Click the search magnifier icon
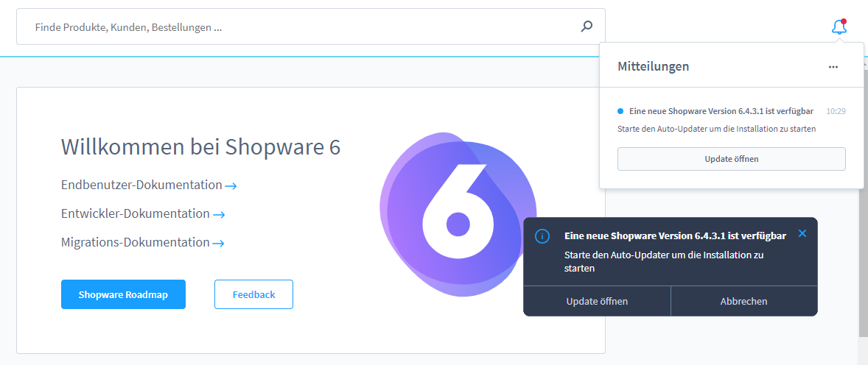The width and height of the screenshot is (868, 365). [x=587, y=26]
